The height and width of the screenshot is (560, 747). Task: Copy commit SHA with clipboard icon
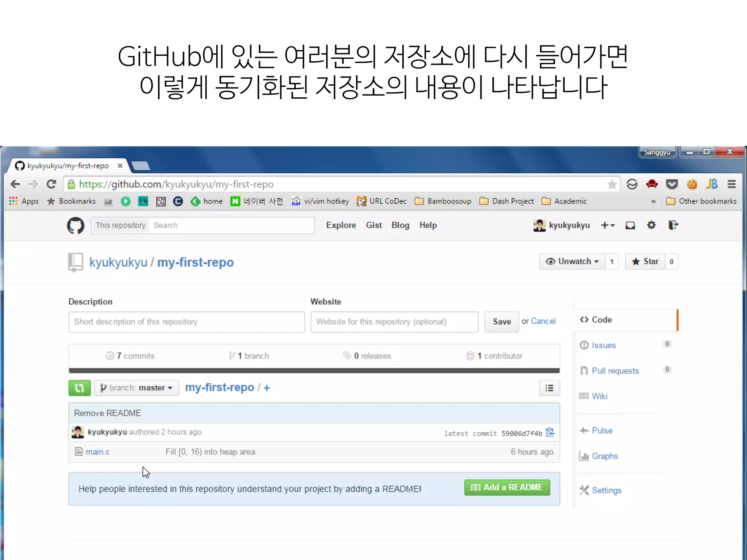tap(550, 432)
